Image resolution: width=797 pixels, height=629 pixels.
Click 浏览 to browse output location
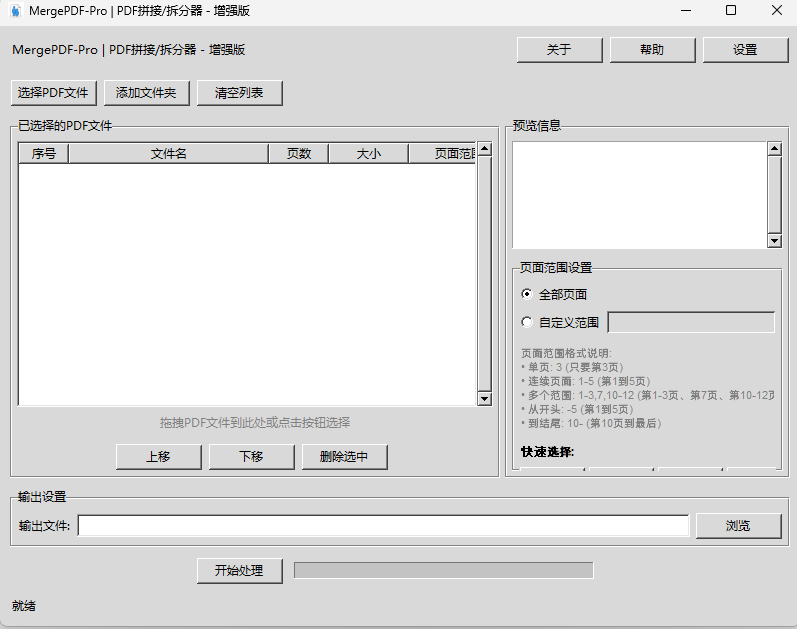click(x=739, y=525)
